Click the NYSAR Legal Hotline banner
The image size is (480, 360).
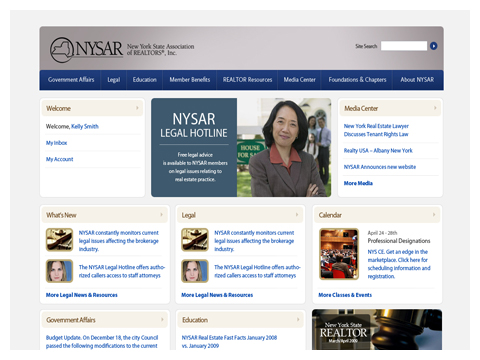(x=241, y=147)
